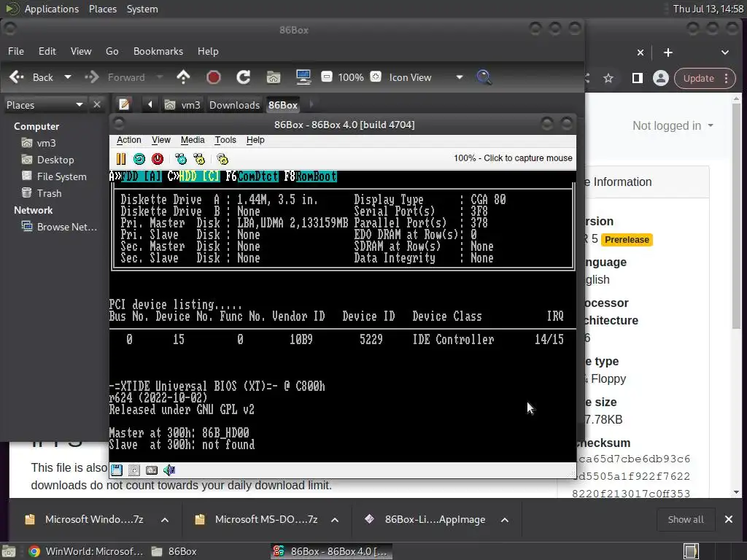Image resolution: width=747 pixels, height=560 pixels.
Task: Open 86Box settings gear icon
Action: point(222,159)
